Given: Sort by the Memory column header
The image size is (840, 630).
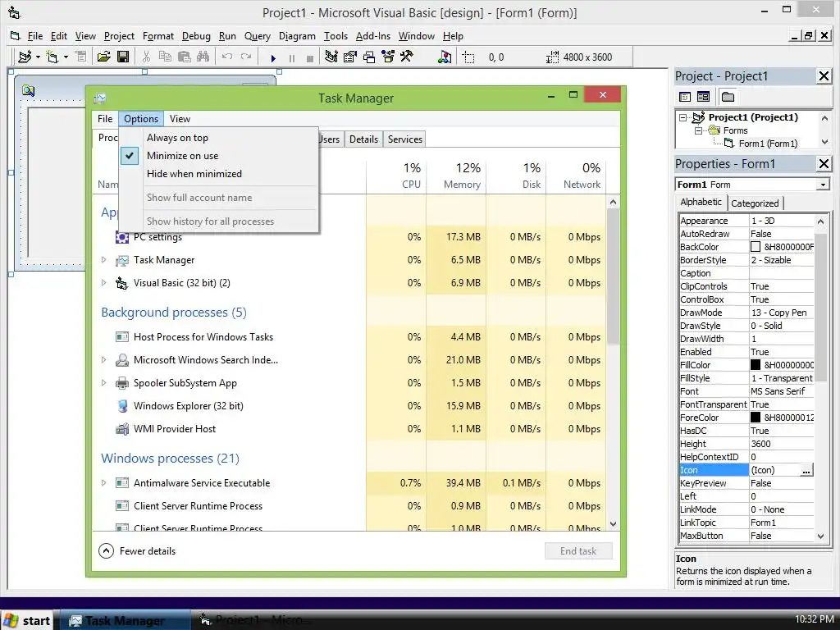Looking at the screenshot, I should pos(456,176).
